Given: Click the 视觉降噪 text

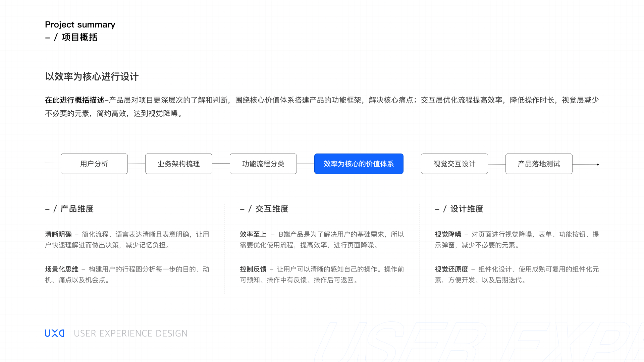Looking at the screenshot, I should tap(448, 234).
